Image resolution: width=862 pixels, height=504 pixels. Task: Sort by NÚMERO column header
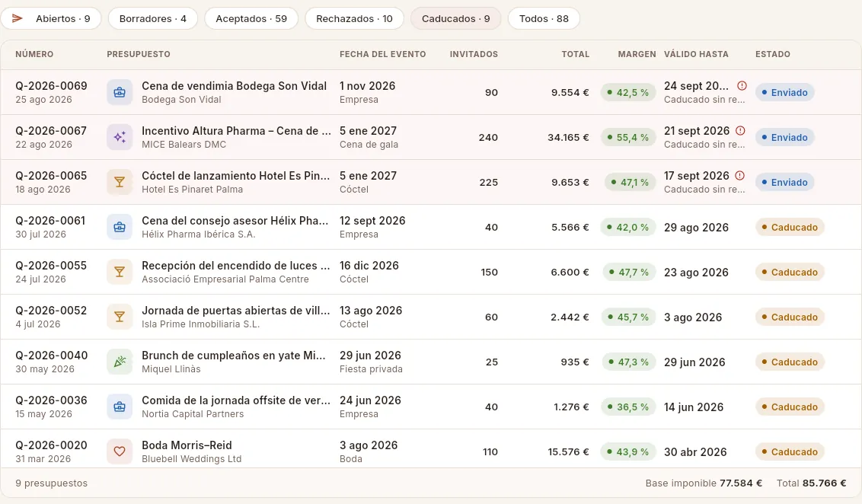click(34, 54)
